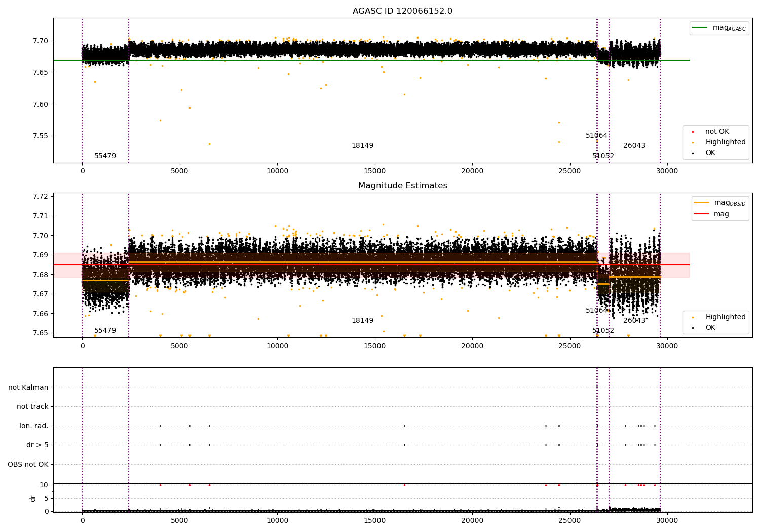The image size is (760, 532).
Task: Click the 'not track' row label
Action: (x=32, y=406)
